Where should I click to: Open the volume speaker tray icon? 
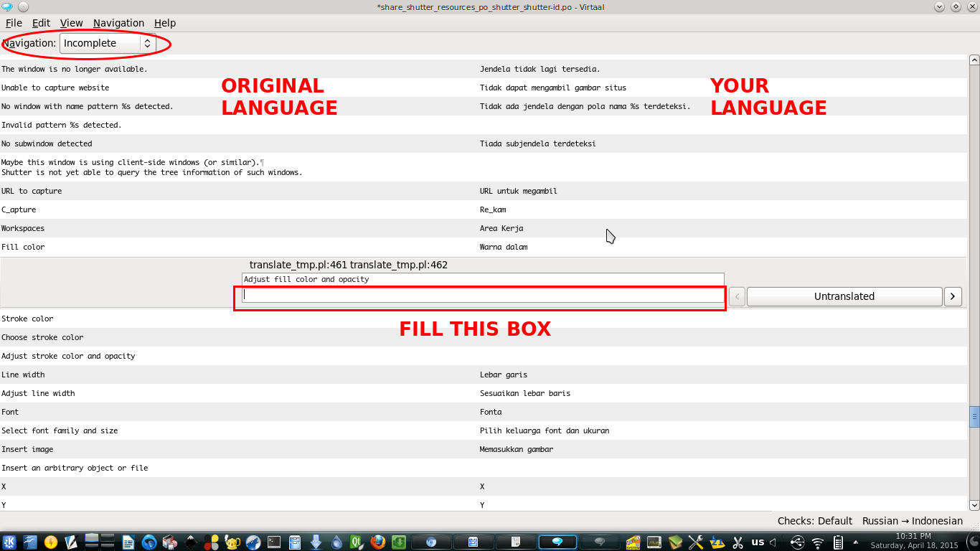[x=773, y=542]
